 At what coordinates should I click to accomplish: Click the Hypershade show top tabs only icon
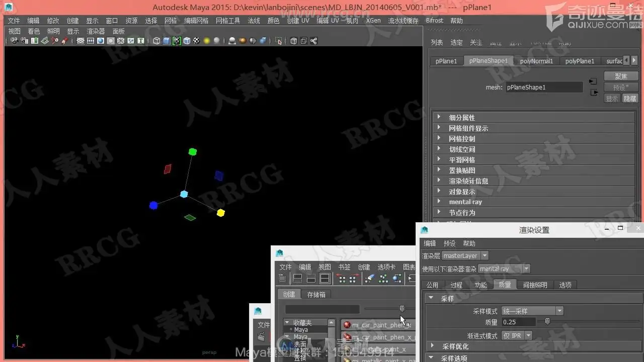click(x=297, y=278)
